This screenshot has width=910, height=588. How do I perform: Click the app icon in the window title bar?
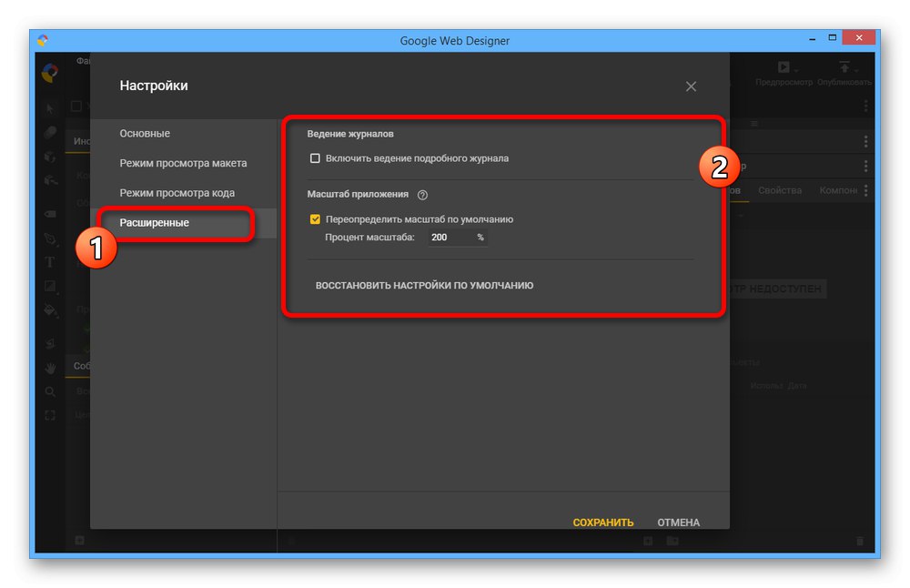coord(43,40)
